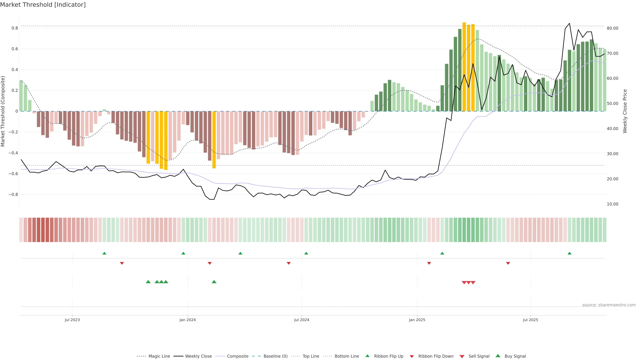Click the leftmost Ribbon Flip Up marker
This screenshot has height=362, width=644.
(104, 253)
